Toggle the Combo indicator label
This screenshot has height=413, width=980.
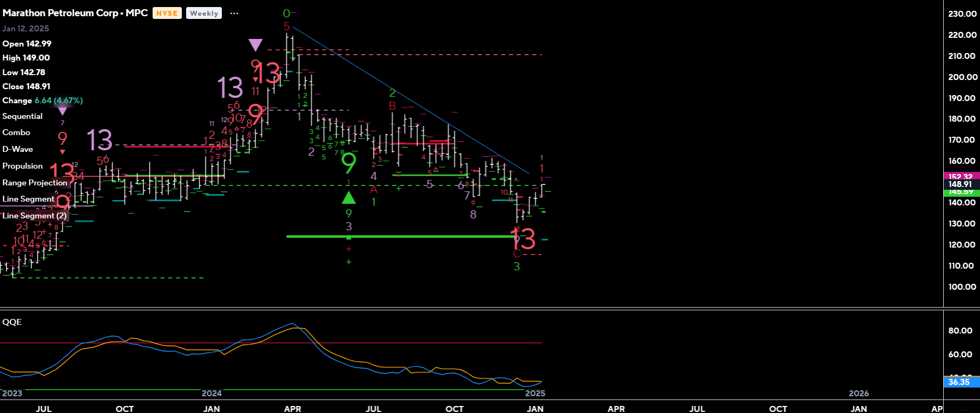[16, 132]
